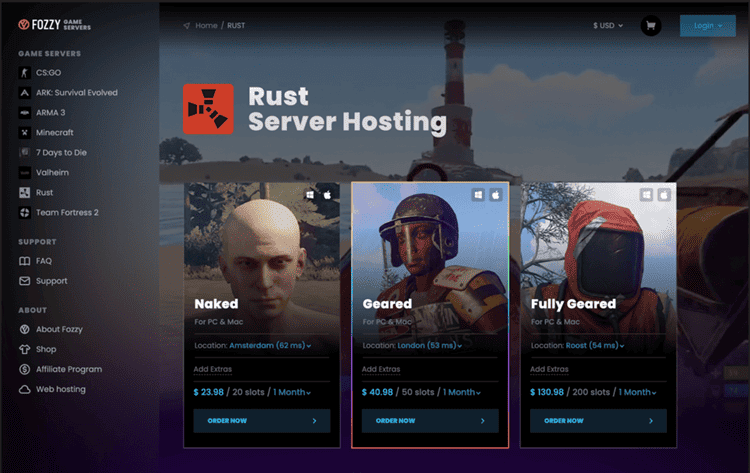Change Naked plan location from Amsterdam

click(x=270, y=345)
